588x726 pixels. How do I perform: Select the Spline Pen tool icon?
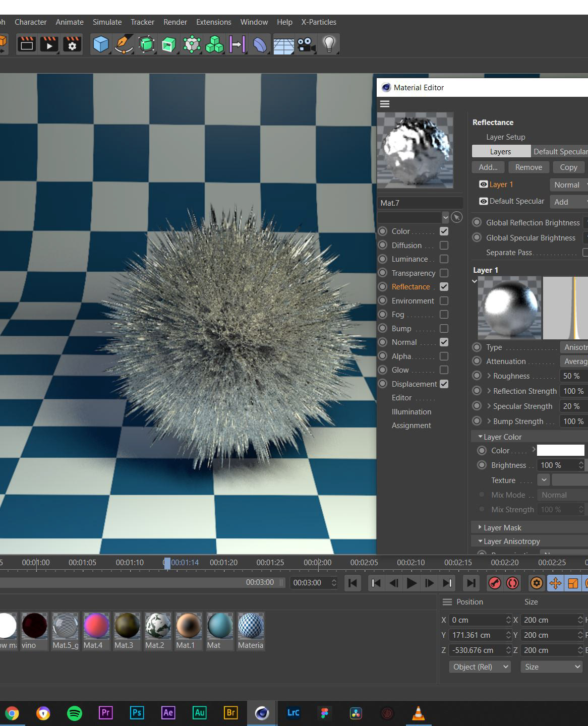coord(123,44)
